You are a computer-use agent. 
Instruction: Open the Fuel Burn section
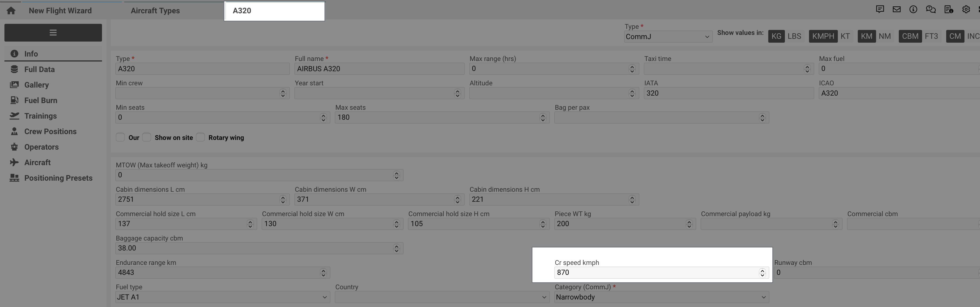pos(40,100)
